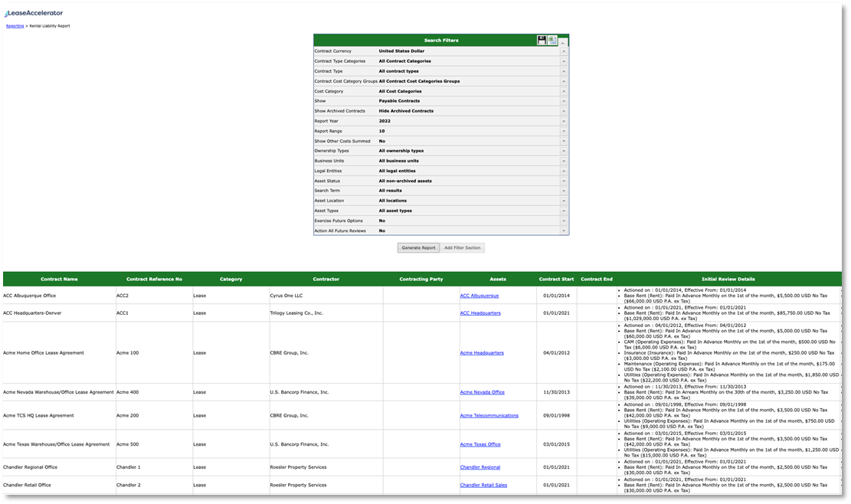
Task: Expand the Action All Future Reviews arrow
Action: 563,231
